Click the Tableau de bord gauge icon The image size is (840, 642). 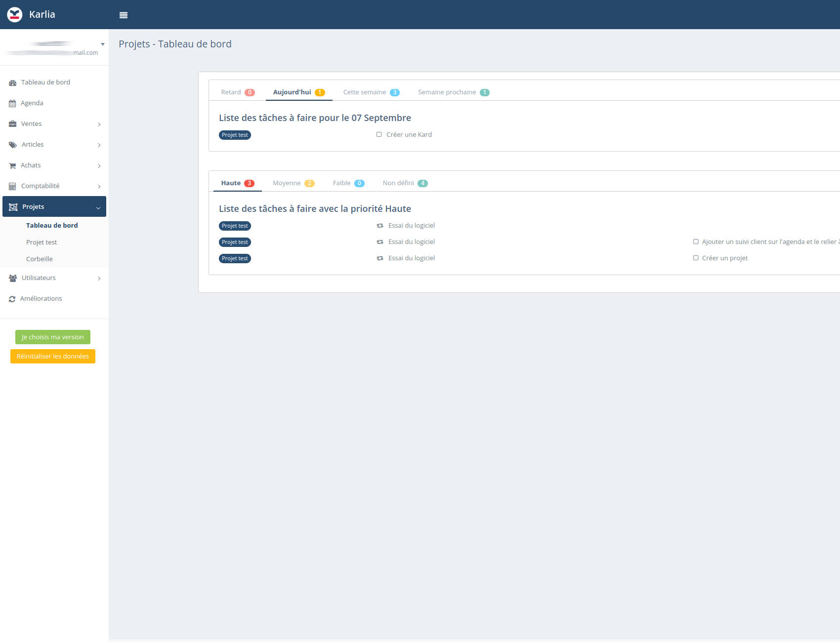tap(13, 83)
